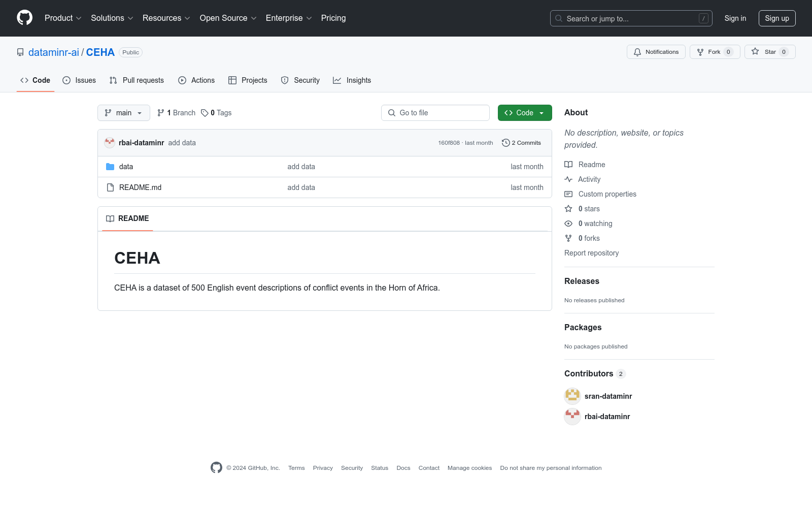
Task: Open the CEHA repository name link
Action: click(100, 52)
